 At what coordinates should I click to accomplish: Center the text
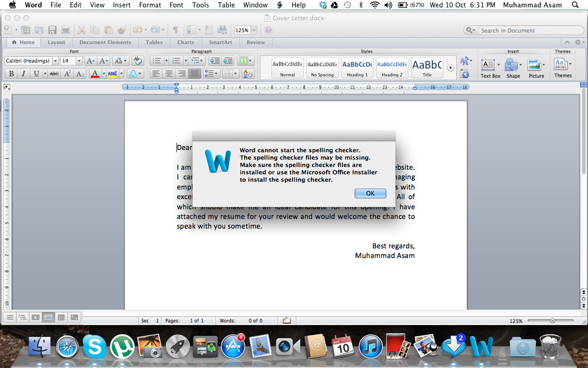[169, 74]
